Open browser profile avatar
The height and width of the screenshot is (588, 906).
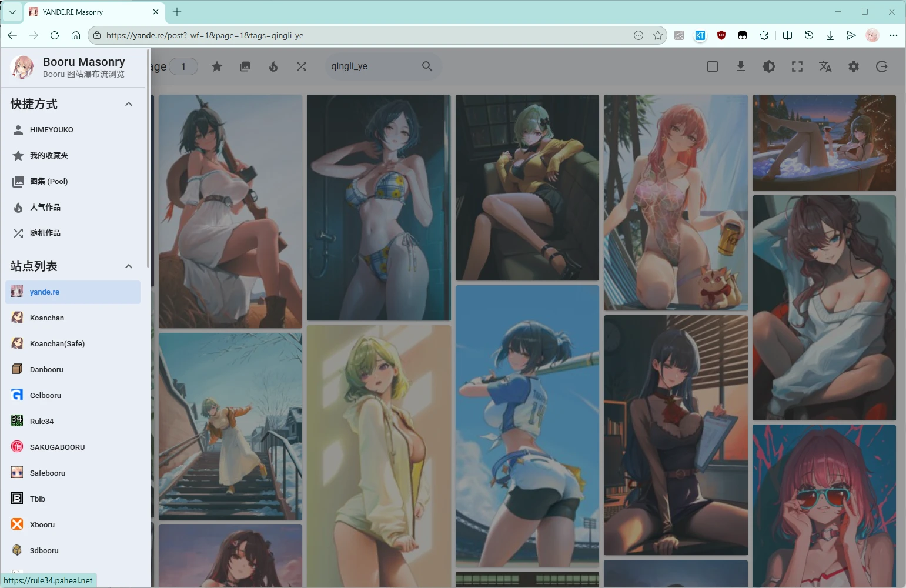(872, 35)
